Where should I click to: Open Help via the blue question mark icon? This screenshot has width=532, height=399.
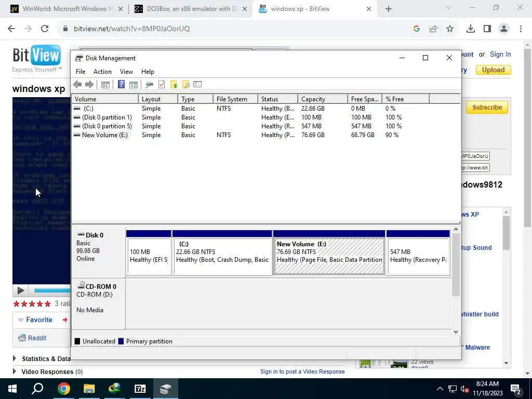(x=121, y=84)
